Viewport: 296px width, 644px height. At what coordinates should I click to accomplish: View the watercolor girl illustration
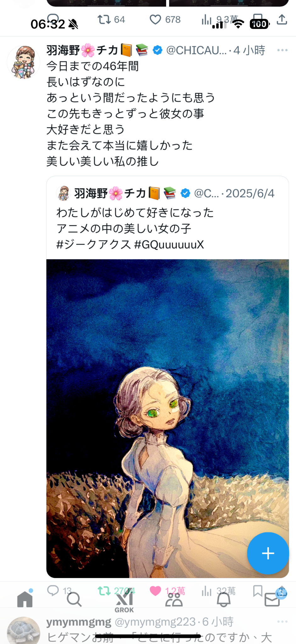(168, 419)
